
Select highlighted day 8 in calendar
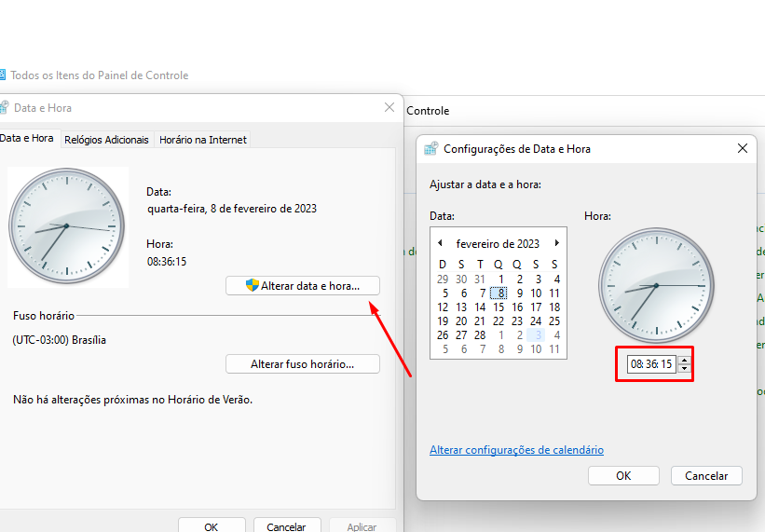[x=499, y=293]
